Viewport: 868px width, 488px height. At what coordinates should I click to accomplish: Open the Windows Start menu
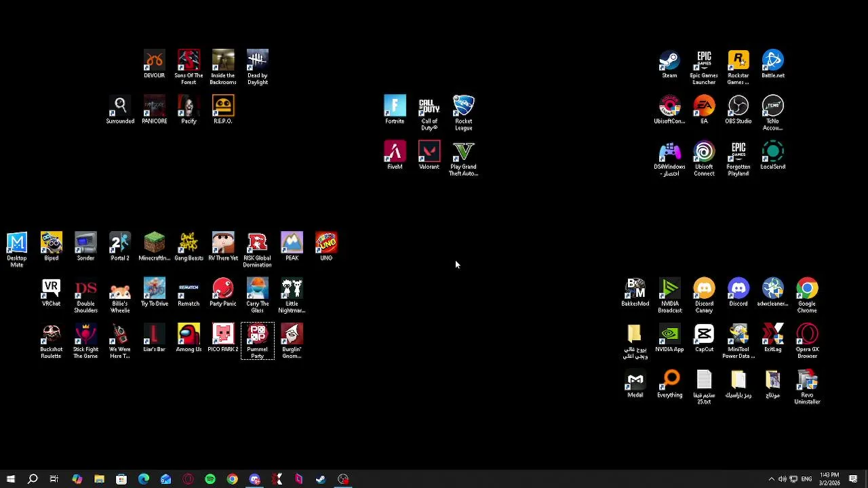10,479
